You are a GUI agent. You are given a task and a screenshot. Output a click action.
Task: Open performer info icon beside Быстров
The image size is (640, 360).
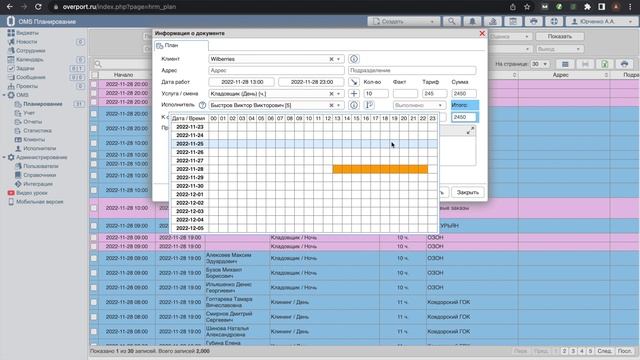(354, 105)
